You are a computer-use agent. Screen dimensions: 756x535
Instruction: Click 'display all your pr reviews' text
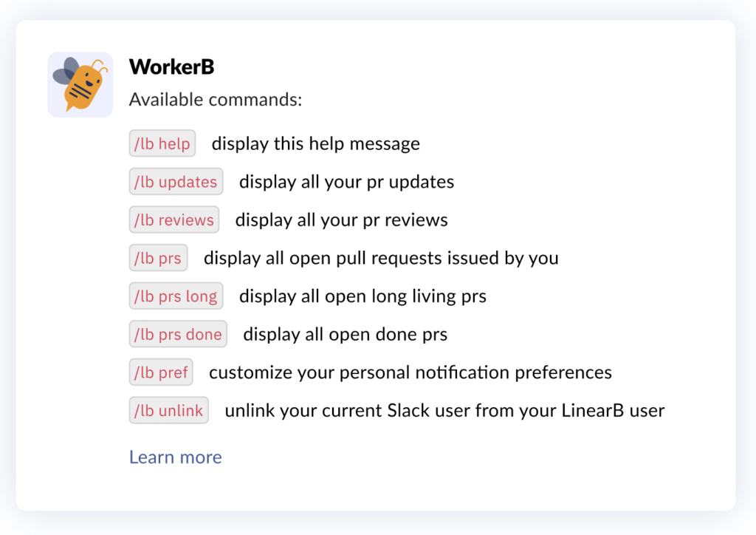point(341,220)
